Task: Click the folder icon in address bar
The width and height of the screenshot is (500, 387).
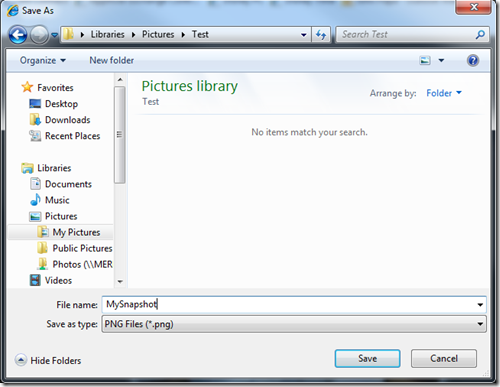Action: tap(68, 34)
